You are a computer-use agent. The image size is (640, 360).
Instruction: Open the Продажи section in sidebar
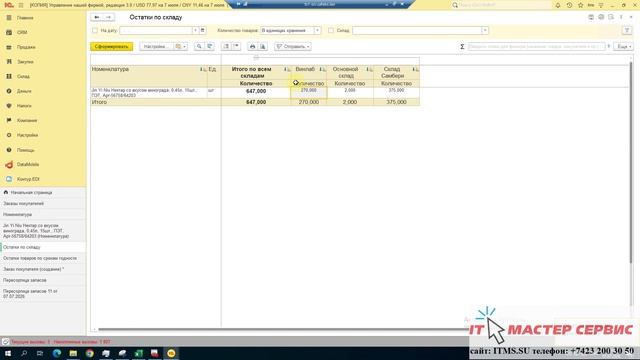(x=26, y=47)
